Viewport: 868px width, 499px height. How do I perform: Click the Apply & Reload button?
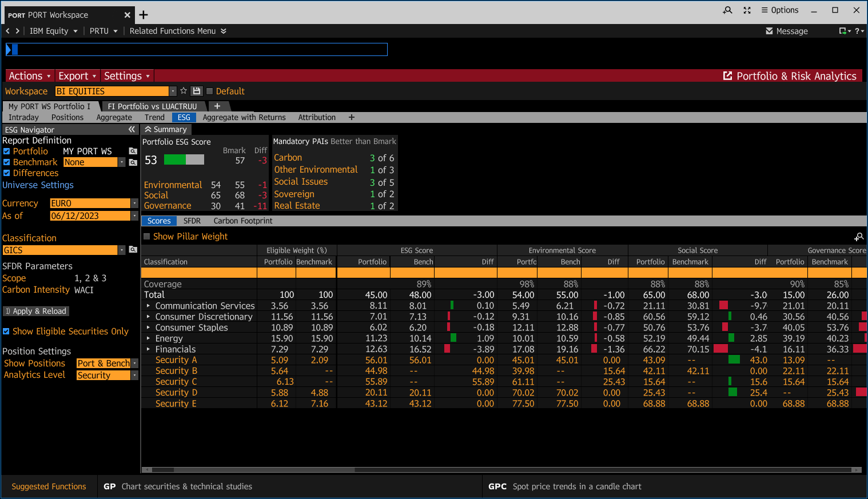click(x=36, y=311)
